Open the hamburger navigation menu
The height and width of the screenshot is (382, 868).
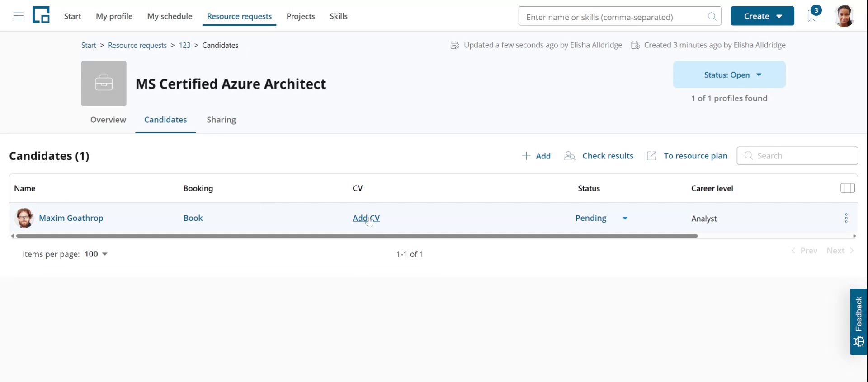coord(19,16)
